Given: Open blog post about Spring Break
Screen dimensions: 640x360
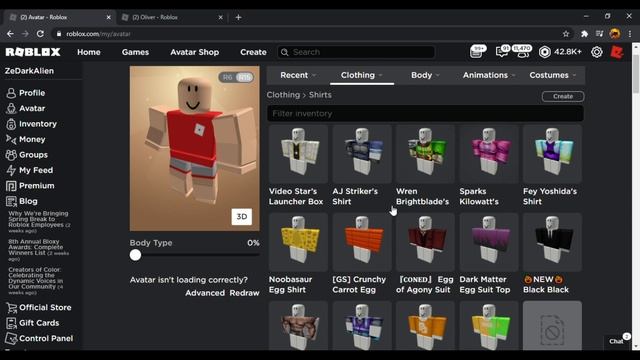Looking at the screenshot, I should point(39,222).
